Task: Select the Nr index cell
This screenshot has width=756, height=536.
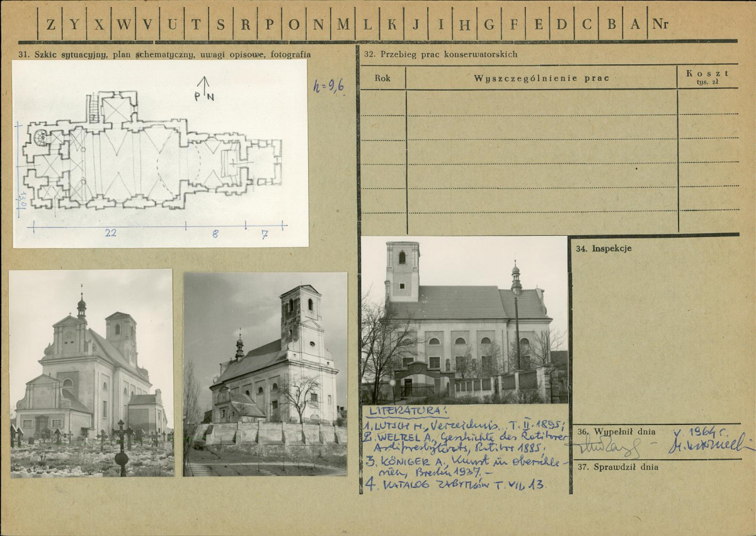Action: [660, 25]
